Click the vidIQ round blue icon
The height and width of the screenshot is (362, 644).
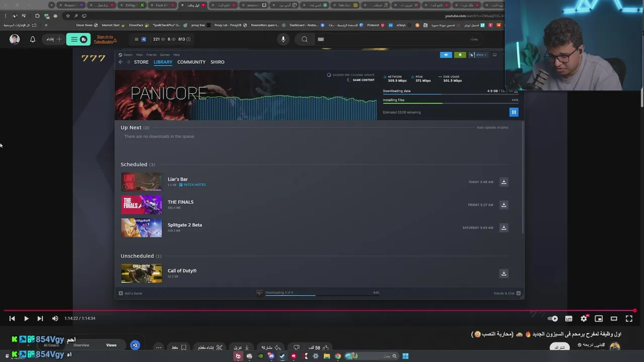(x=135, y=345)
